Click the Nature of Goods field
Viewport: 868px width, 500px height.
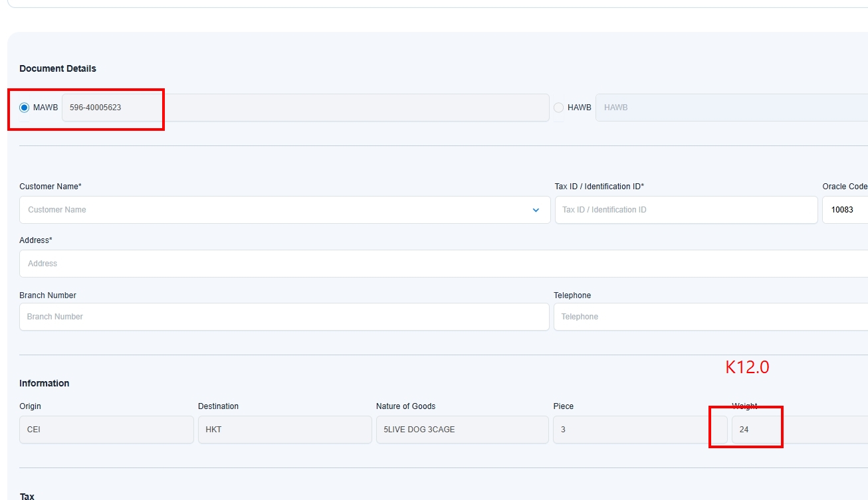click(x=462, y=430)
